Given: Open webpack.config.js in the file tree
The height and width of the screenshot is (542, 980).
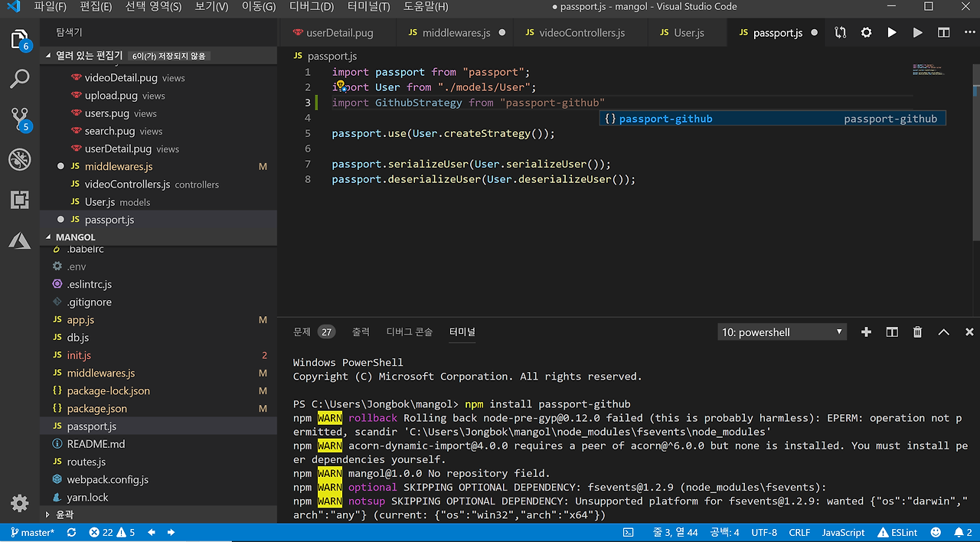Looking at the screenshot, I should [107, 479].
